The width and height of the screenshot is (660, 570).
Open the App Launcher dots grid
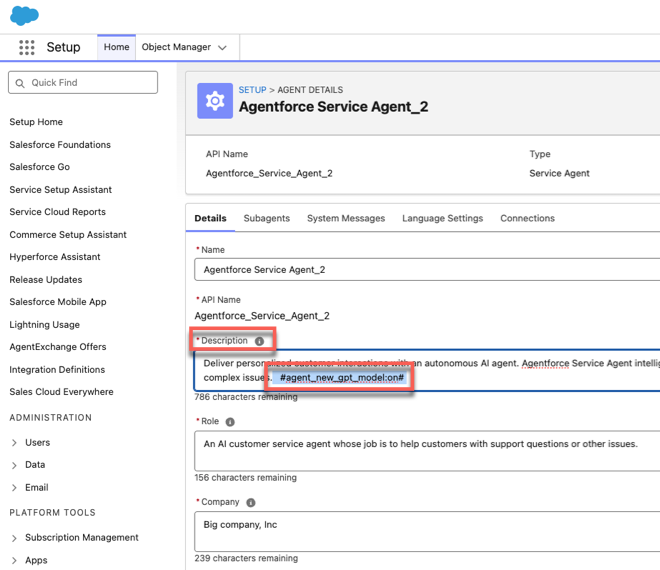(27, 47)
